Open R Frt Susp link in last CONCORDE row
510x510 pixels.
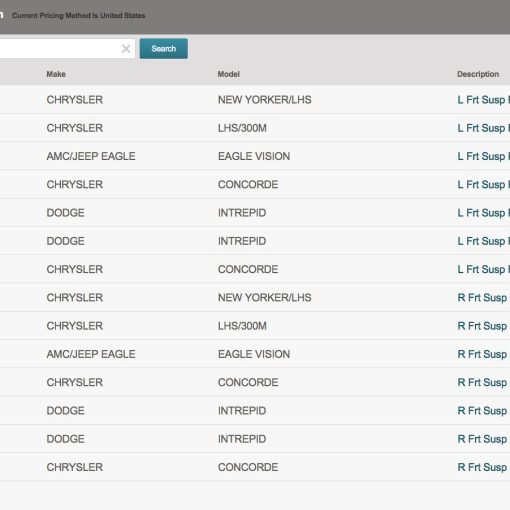point(483,467)
